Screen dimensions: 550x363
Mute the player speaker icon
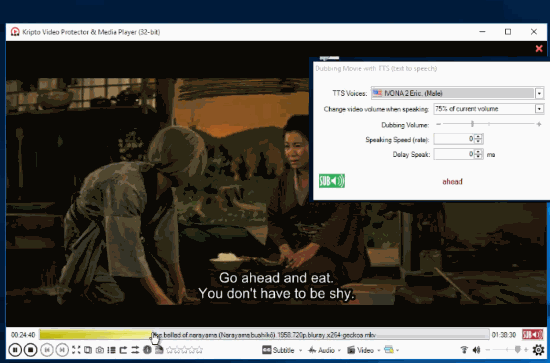click(476, 350)
